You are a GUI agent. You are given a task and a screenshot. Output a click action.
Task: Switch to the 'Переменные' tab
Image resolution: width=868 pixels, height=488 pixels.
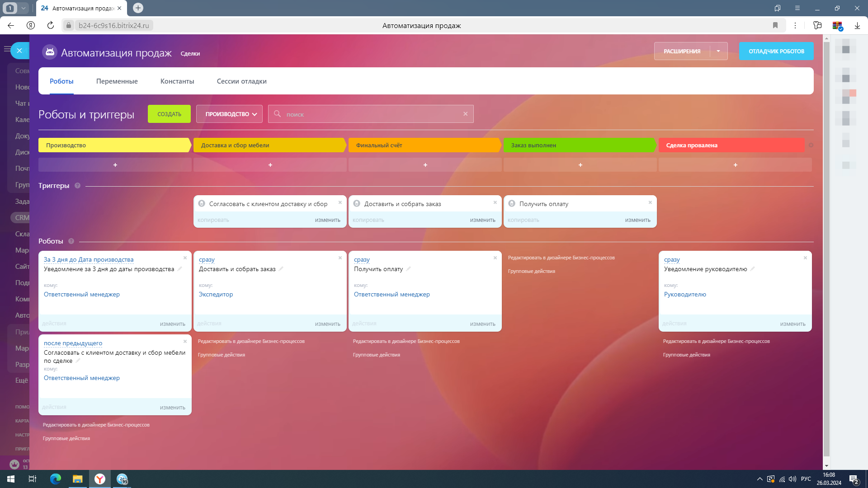tap(117, 81)
